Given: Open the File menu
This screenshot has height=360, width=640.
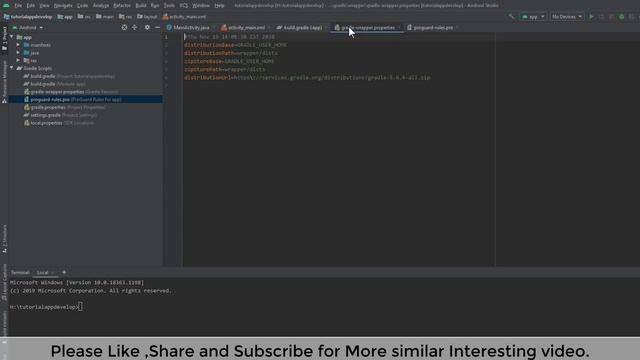Looking at the screenshot, I should (x=18, y=6).
